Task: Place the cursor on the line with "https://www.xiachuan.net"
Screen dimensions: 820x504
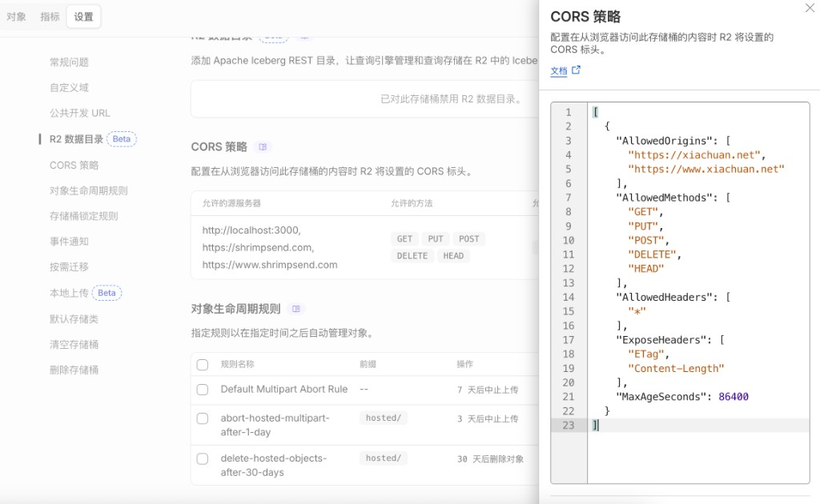Action: (706, 170)
